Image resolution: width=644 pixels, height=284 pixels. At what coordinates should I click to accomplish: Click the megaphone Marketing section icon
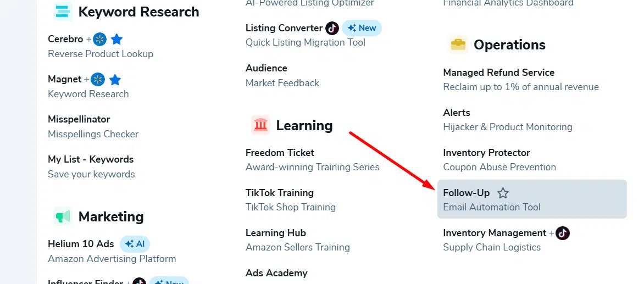click(63, 216)
